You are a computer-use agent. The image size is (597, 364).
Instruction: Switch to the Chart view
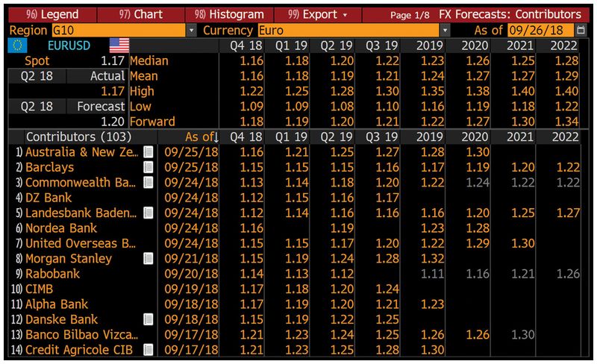coord(140,14)
